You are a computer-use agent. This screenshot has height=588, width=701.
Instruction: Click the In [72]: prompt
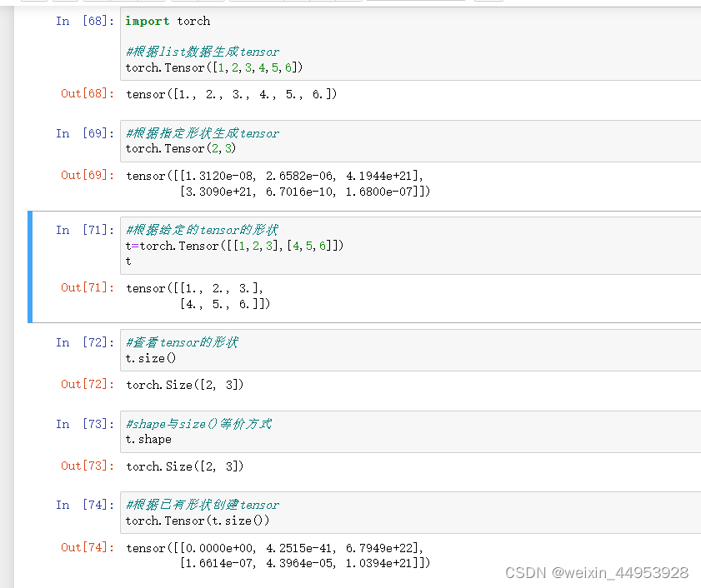[85, 342]
